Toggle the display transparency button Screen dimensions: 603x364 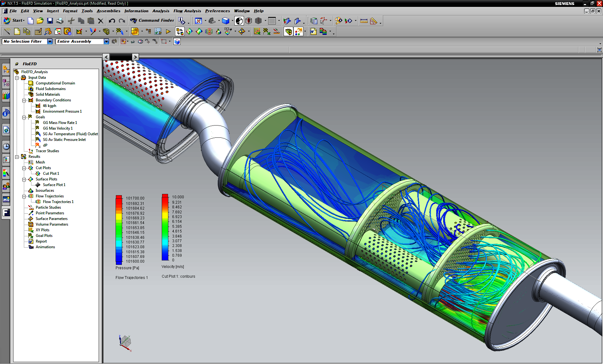coord(239,21)
